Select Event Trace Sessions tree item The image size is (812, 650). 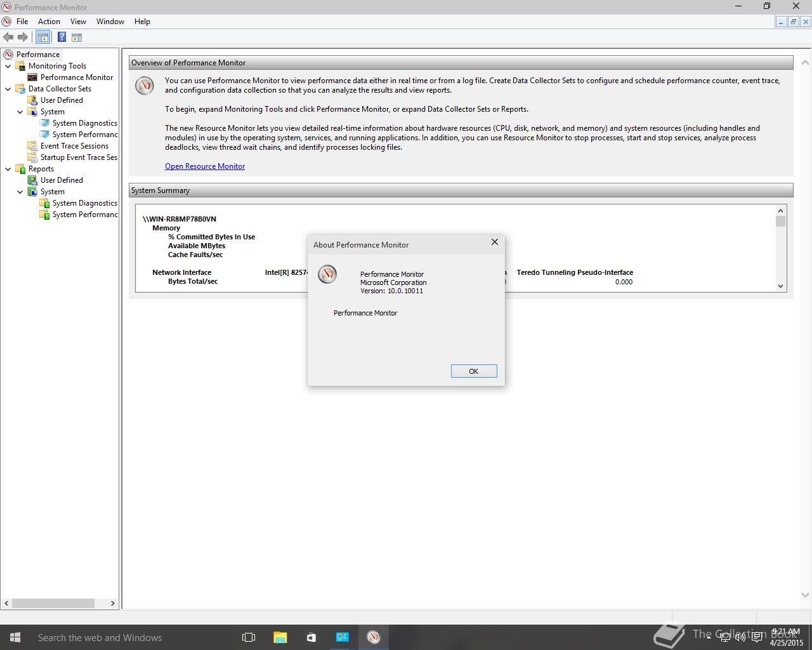click(74, 146)
